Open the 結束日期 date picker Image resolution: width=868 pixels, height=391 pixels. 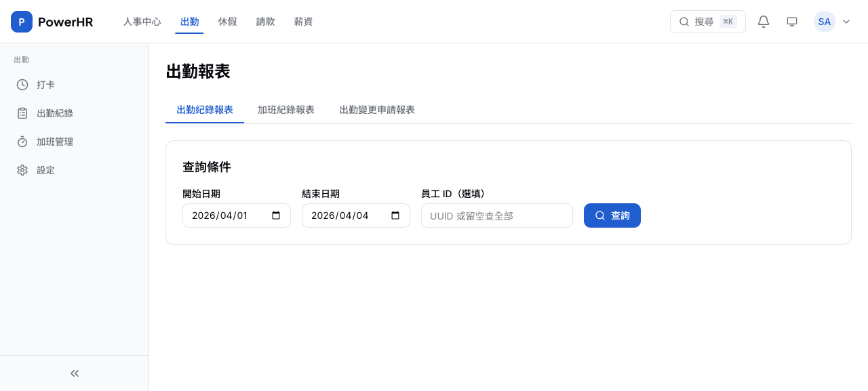click(x=395, y=215)
